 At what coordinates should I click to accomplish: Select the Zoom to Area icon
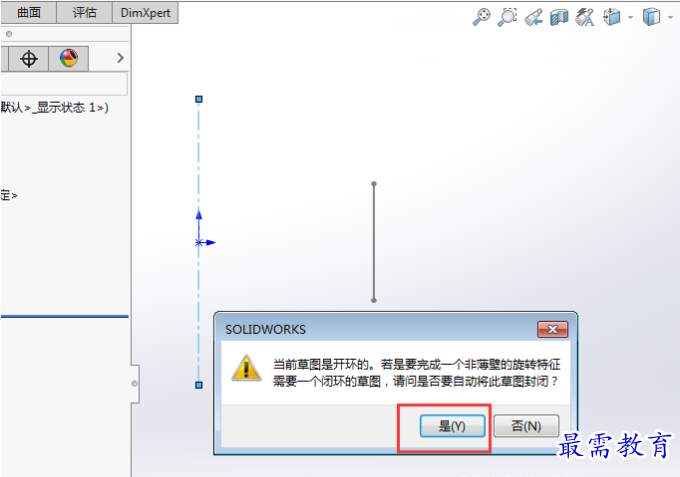[x=507, y=17]
